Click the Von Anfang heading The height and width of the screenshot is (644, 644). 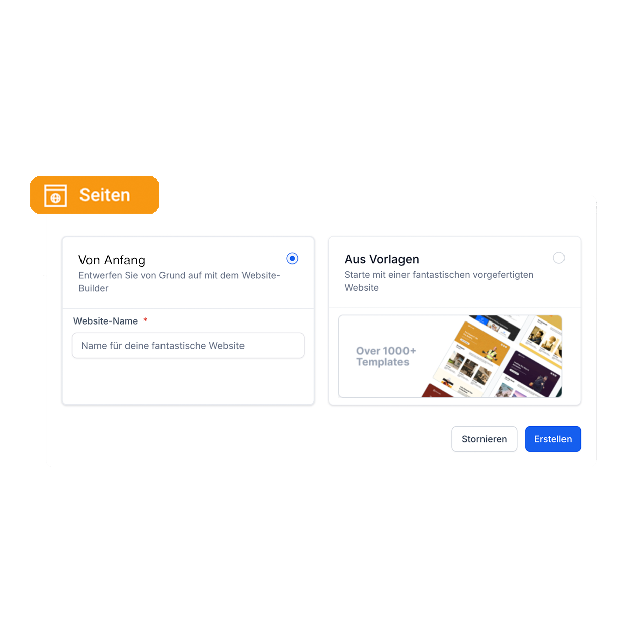point(112,260)
